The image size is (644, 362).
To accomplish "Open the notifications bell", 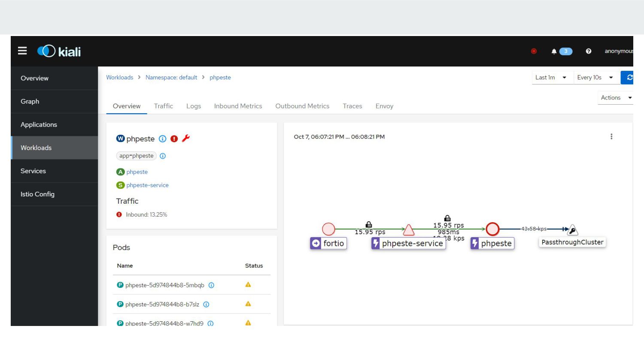I will [x=554, y=51].
